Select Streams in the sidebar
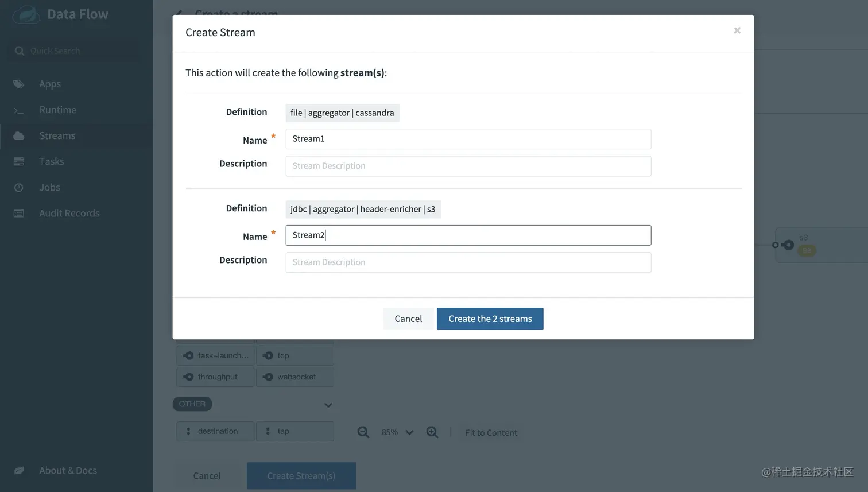The width and height of the screenshot is (868, 492). pyautogui.click(x=57, y=135)
